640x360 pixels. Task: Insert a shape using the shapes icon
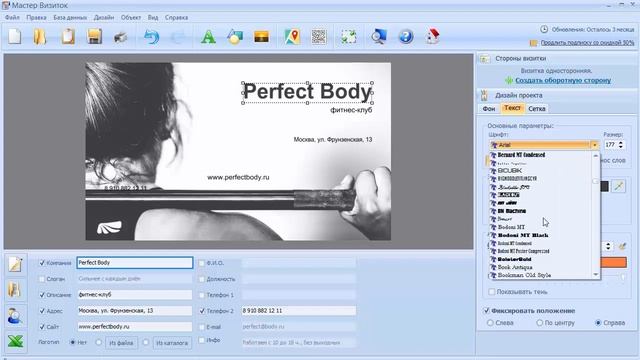coord(235,37)
